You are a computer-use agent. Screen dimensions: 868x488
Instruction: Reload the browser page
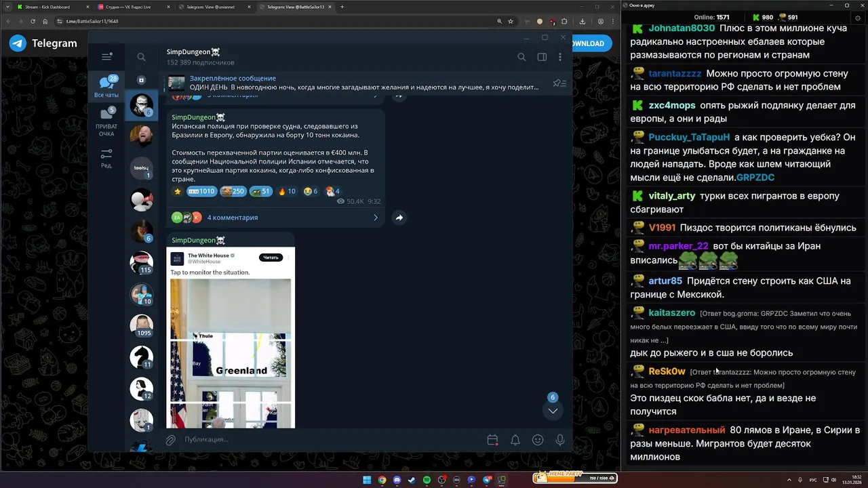33,21
